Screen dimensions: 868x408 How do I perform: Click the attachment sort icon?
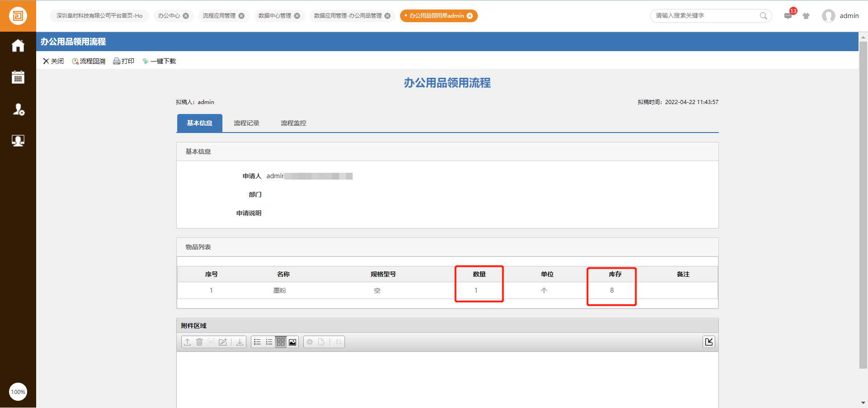[338, 342]
